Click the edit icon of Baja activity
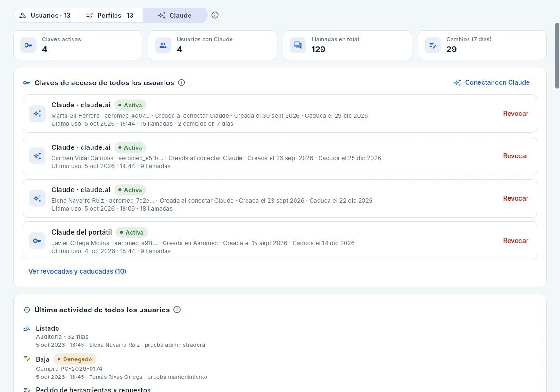560x392 pixels. click(x=27, y=359)
